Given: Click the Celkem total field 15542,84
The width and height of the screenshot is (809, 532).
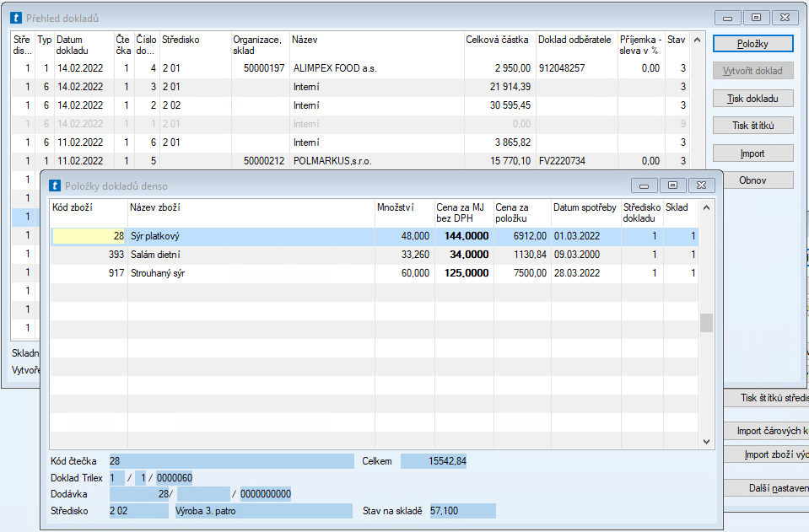Looking at the screenshot, I should point(434,461).
